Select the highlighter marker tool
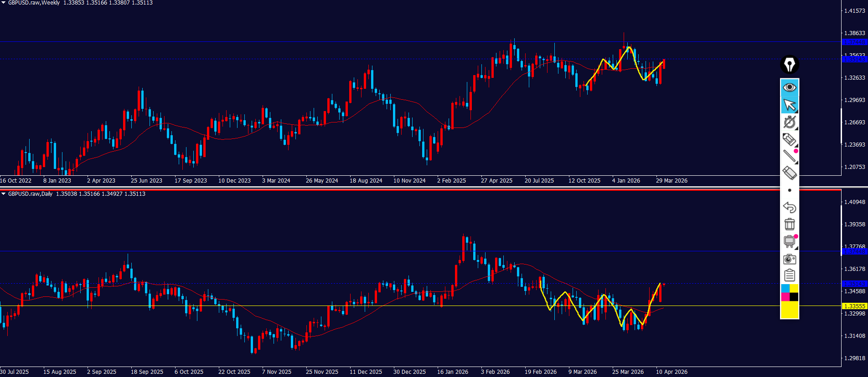Screen dimensions: 868x377 point(790,139)
